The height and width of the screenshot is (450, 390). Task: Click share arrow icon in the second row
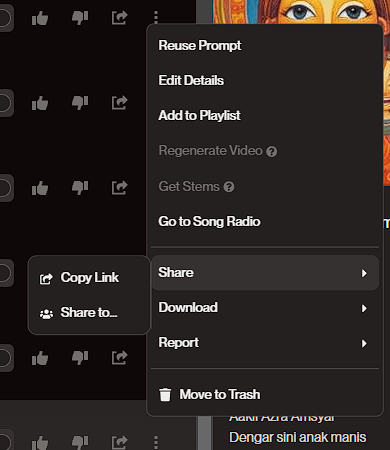point(120,103)
